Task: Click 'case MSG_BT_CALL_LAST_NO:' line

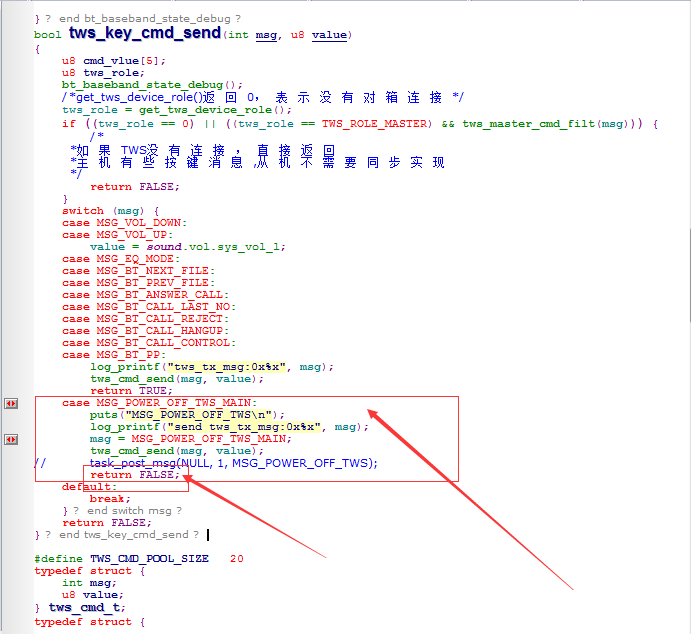Action: (149, 307)
